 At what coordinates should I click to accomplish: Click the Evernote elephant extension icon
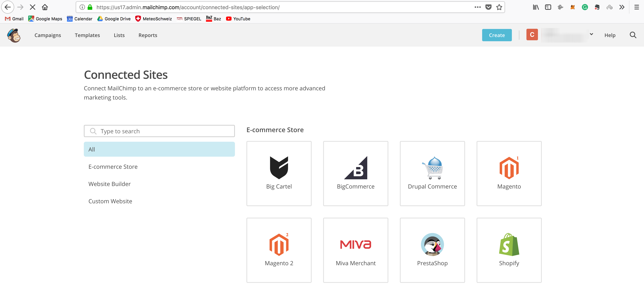[x=597, y=7]
